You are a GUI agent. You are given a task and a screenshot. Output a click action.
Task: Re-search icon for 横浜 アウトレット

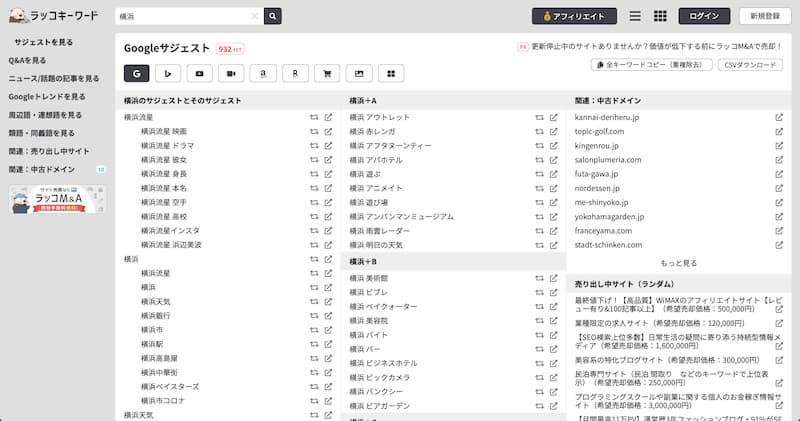(539, 117)
